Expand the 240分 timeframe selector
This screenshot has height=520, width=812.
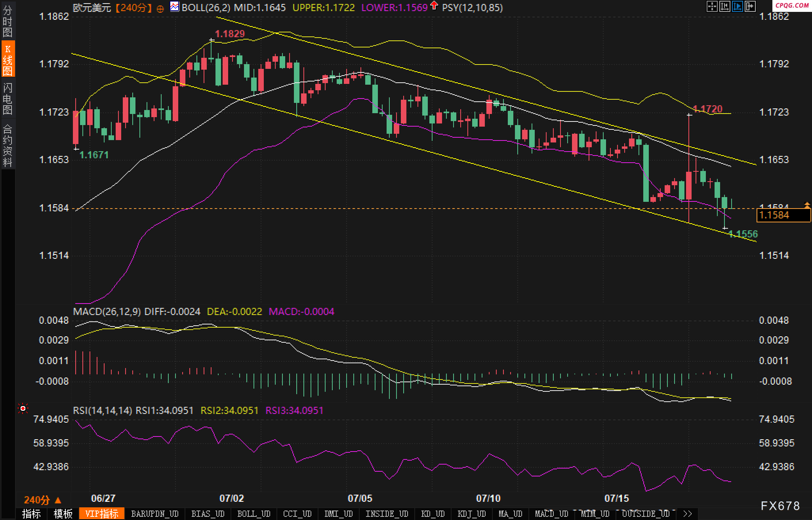coord(42,500)
